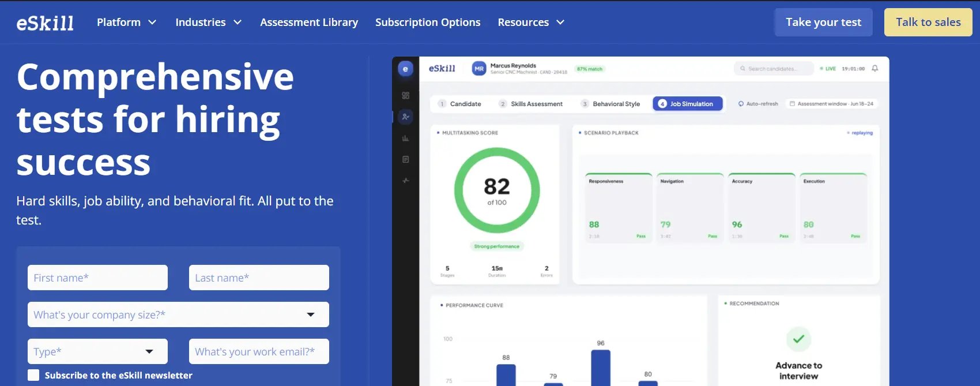
Task: Open the company size dropdown
Action: pyautogui.click(x=178, y=314)
